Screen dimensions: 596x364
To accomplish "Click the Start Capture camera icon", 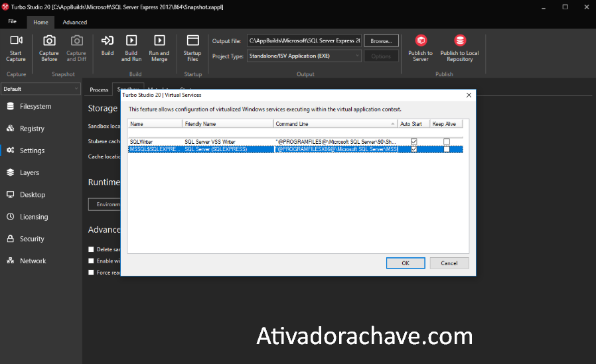I will click(16, 41).
